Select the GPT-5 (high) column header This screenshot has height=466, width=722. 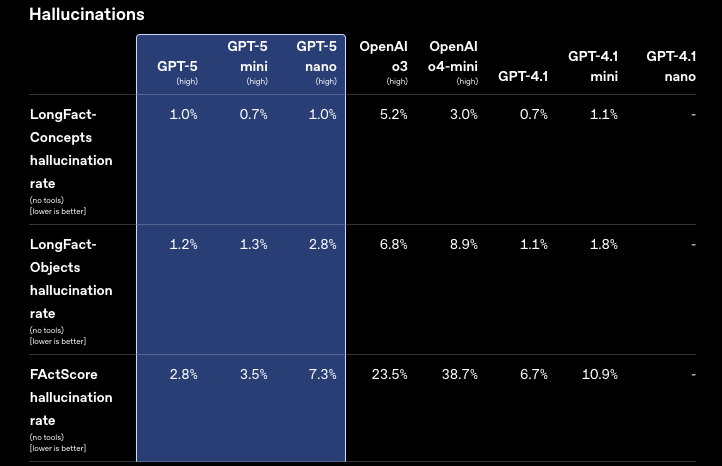click(x=177, y=72)
